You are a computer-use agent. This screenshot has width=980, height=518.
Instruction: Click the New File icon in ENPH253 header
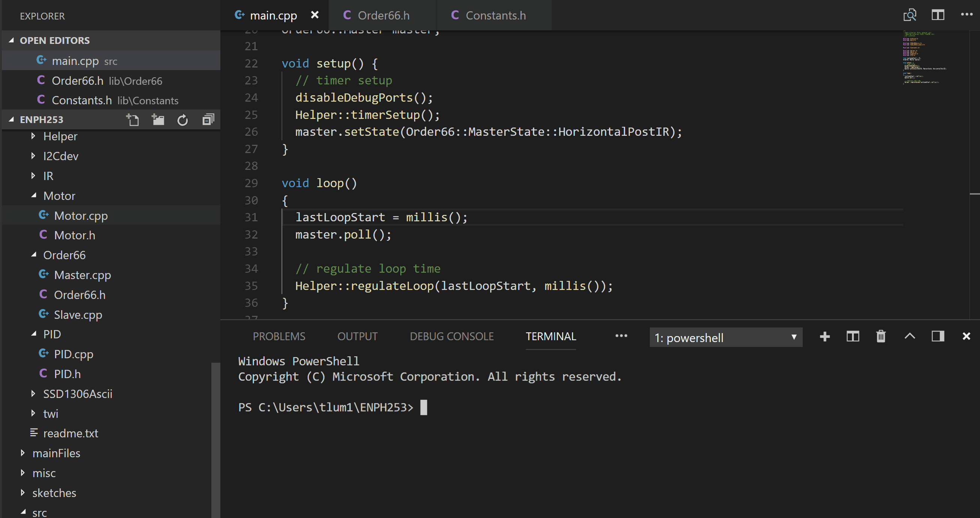click(x=132, y=120)
